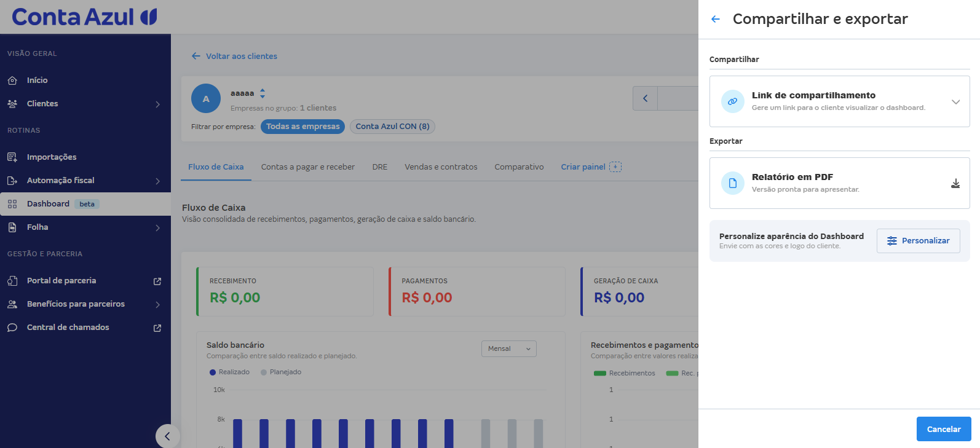Screen dimensions: 980x448
Task: Open the Mensal period dropdown
Action: coord(509,348)
